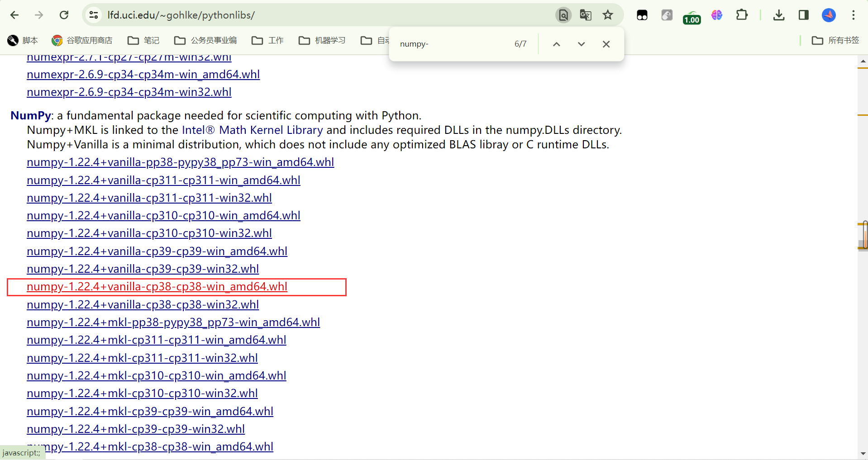Download numpy vanilla cp311 win32 wheel
This screenshot has height=460, width=868.
pyautogui.click(x=149, y=198)
